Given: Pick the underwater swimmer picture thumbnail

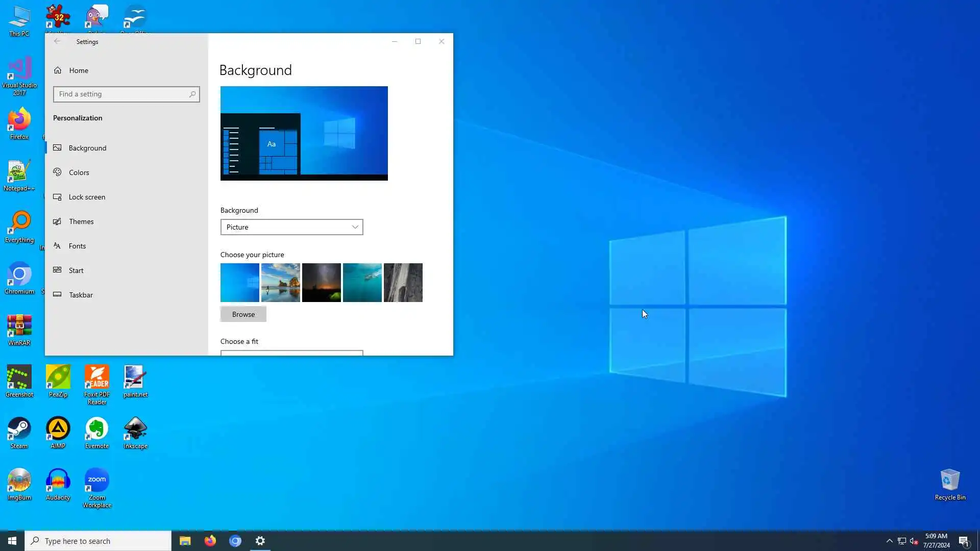Looking at the screenshot, I should point(362,283).
